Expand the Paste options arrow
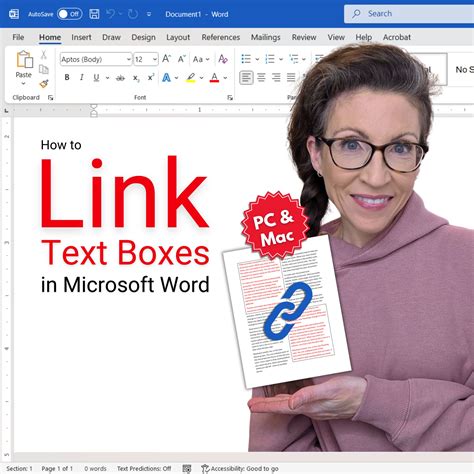474x474 pixels. coord(23,83)
